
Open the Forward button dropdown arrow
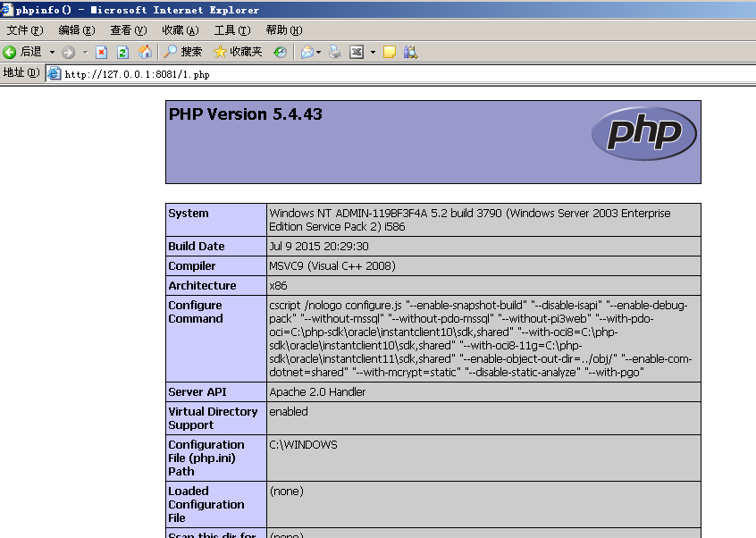click(x=85, y=52)
